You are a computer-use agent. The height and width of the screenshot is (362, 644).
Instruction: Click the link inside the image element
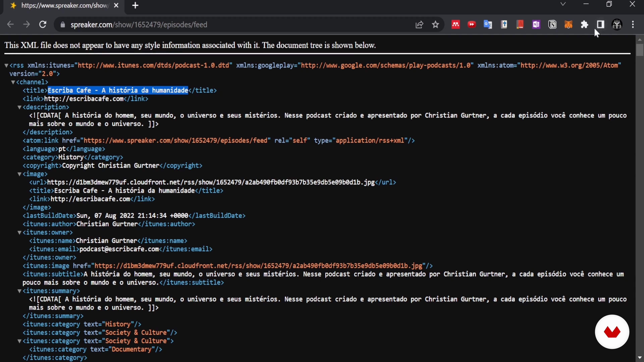pyautogui.click(x=90, y=199)
